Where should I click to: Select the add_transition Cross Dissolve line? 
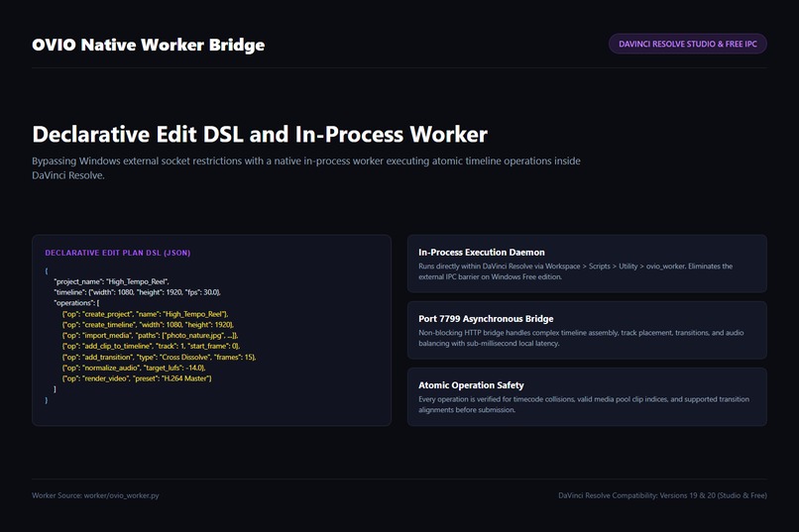tap(159, 358)
